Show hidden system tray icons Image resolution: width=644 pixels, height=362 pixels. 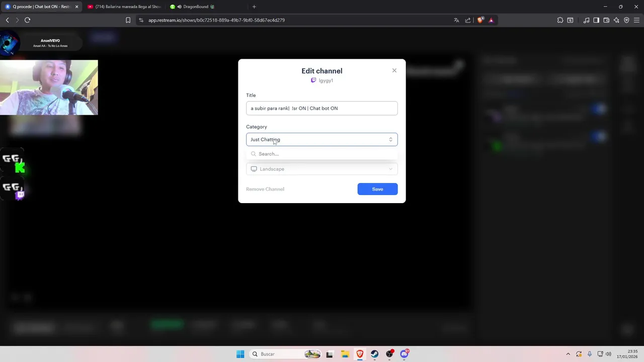click(568, 354)
